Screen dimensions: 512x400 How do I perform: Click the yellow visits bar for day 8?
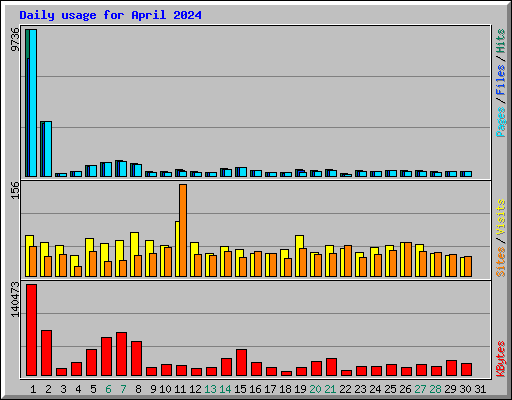pos(134,244)
